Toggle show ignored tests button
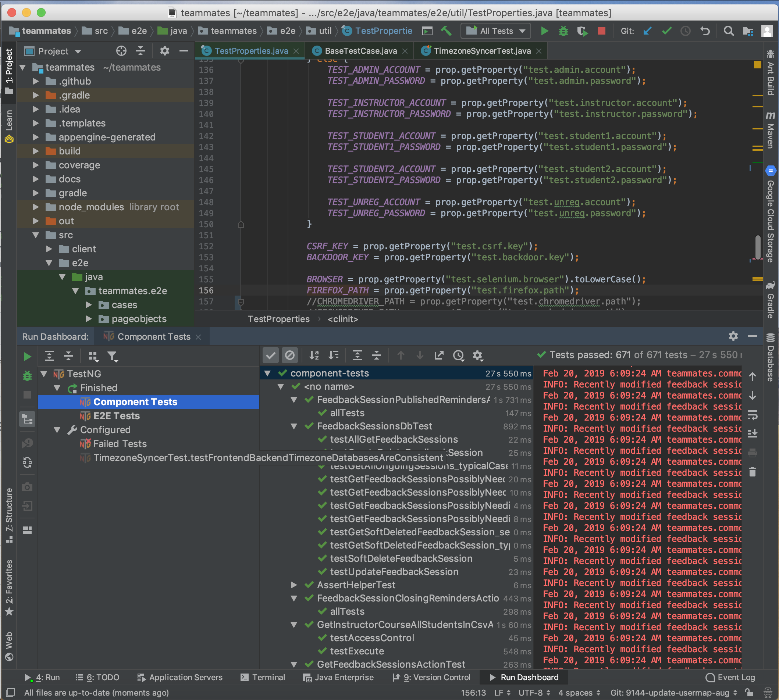This screenshot has height=700, width=779. [290, 355]
